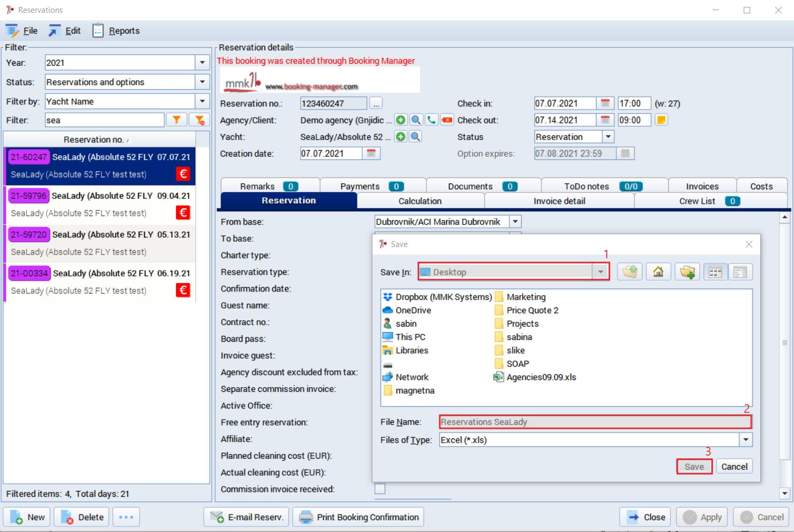This screenshot has height=532, width=794.
Task: Apply filter with orange funnel icon
Action: coord(176,120)
